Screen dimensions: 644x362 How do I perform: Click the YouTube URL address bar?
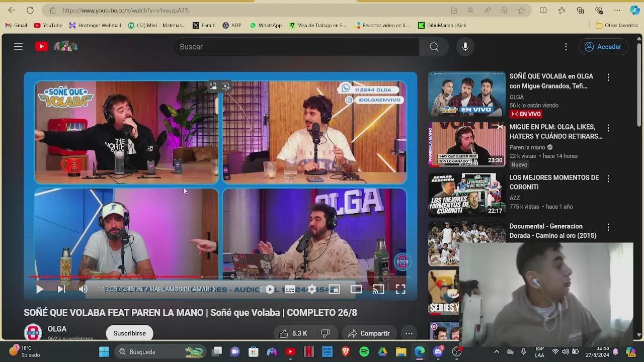coord(252,10)
